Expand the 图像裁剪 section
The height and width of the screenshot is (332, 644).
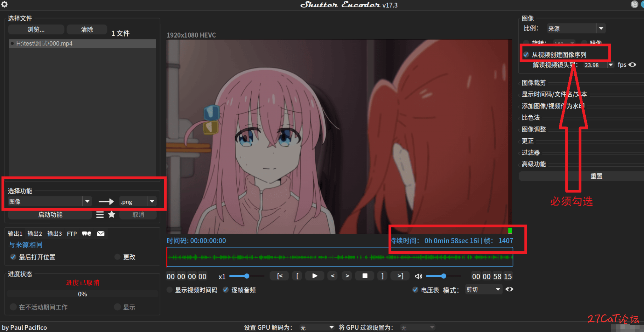pyautogui.click(x=534, y=83)
